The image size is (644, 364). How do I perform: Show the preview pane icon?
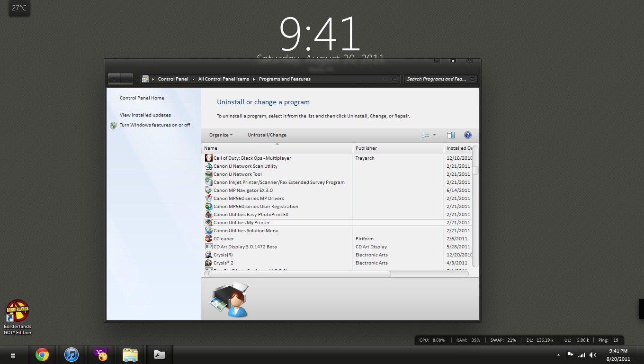pos(450,135)
